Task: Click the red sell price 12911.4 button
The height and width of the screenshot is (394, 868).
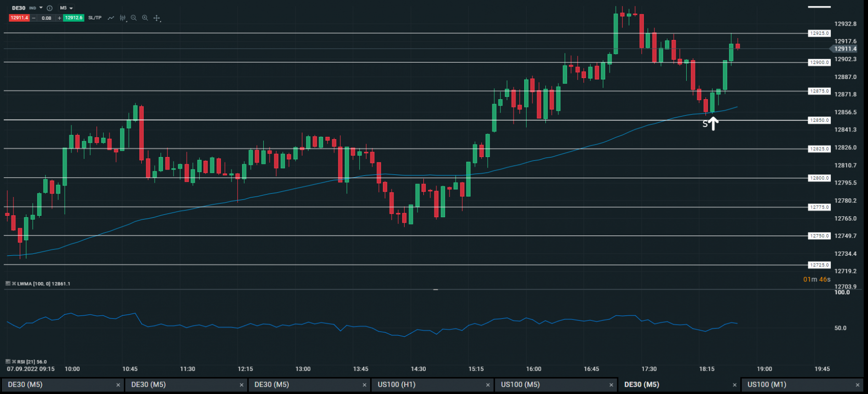Action: [19, 18]
